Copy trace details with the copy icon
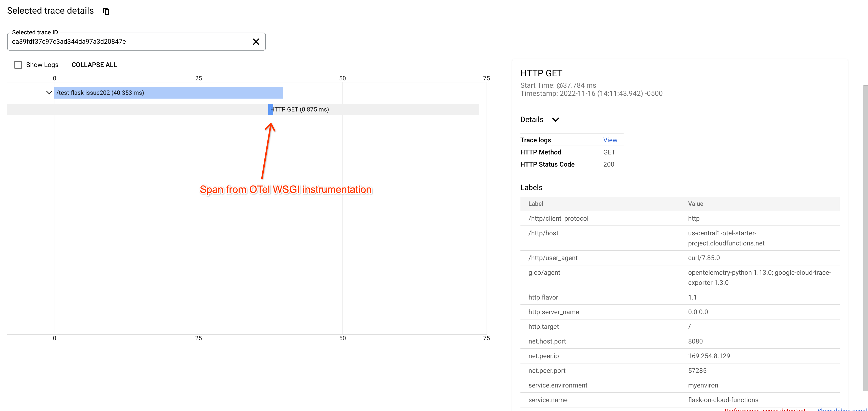The image size is (868, 411). pos(106,11)
